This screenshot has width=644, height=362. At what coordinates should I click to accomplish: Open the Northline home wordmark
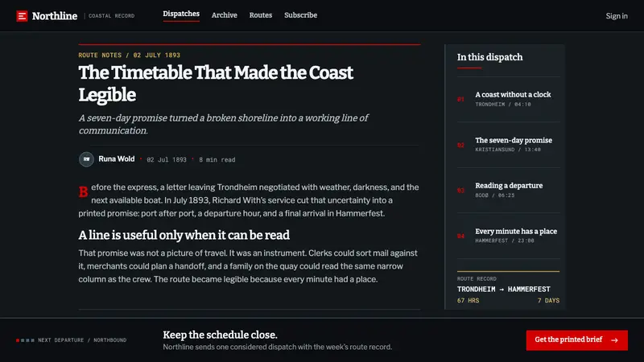[x=55, y=16]
